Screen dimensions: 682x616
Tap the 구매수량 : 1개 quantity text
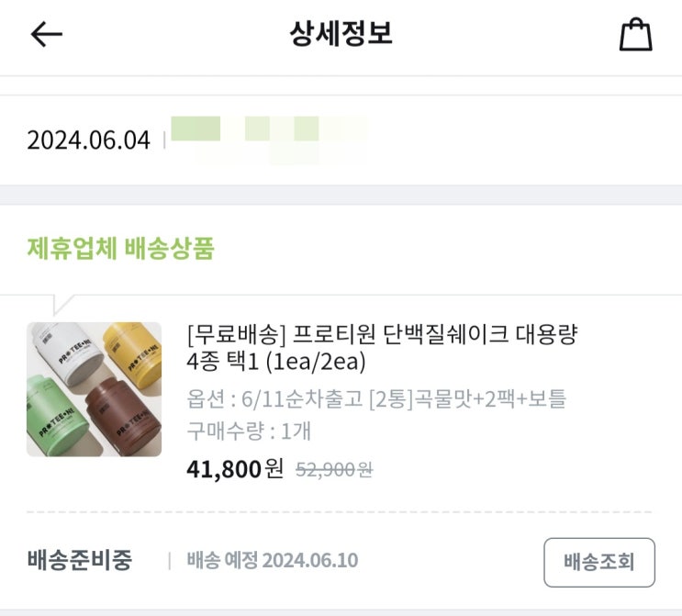click(248, 431)
